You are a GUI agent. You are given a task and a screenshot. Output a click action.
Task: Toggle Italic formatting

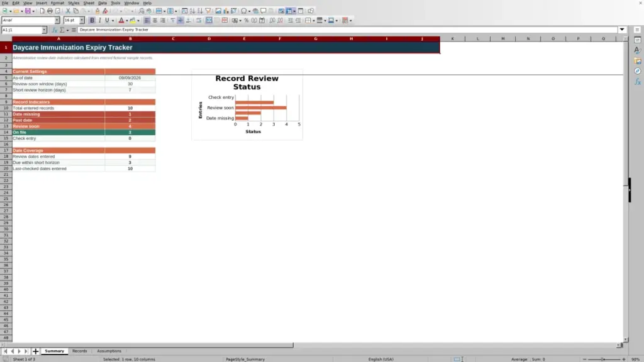click(100, 21)
